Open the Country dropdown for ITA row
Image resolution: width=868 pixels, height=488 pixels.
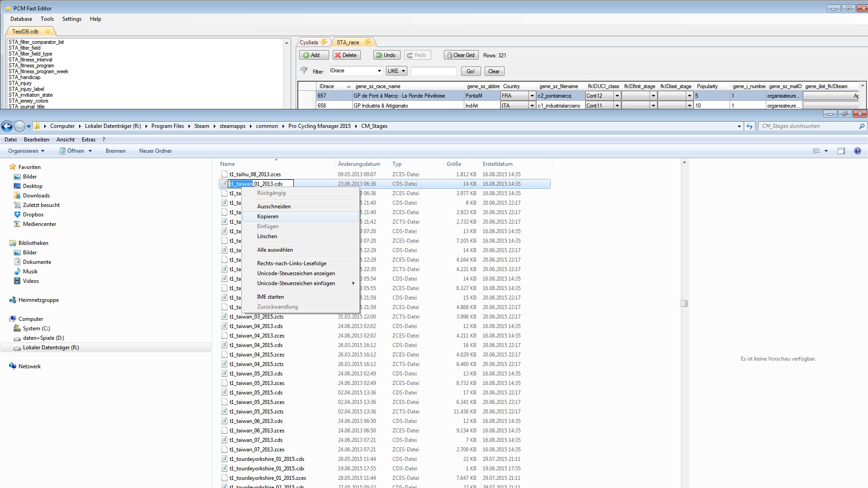(x=532, y=106)
